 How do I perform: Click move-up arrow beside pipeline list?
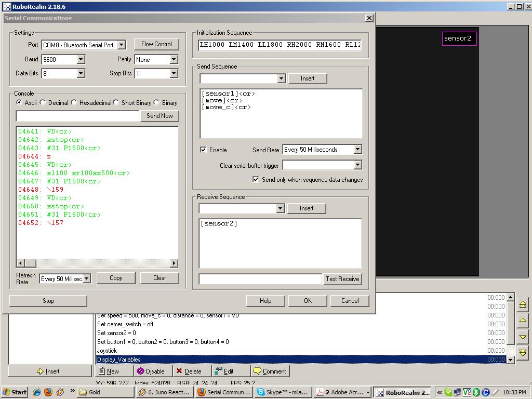click(523, 321)
